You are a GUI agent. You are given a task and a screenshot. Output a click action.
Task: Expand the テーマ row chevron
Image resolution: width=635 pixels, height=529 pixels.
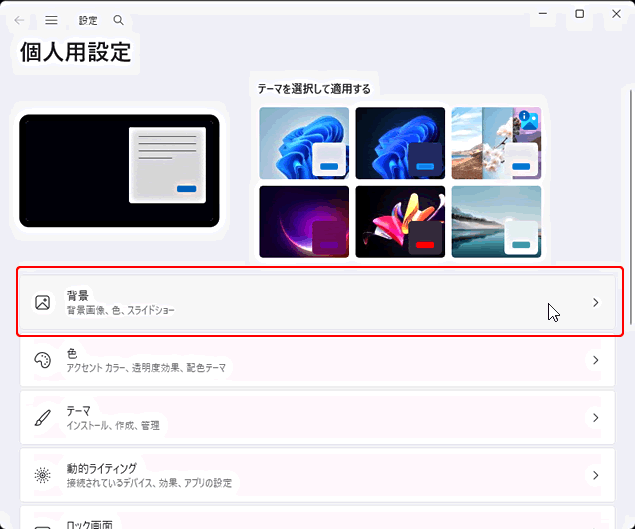(595, 418)
